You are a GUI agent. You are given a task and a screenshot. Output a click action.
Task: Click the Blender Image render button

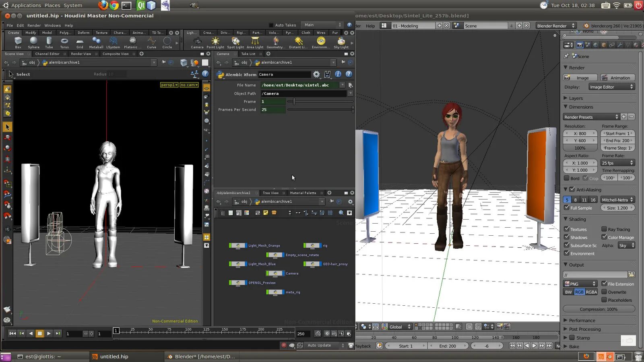pos(580,78)
